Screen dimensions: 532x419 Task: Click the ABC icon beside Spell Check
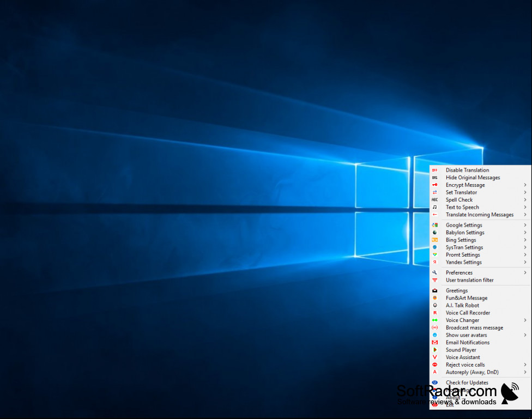[434, 200]
